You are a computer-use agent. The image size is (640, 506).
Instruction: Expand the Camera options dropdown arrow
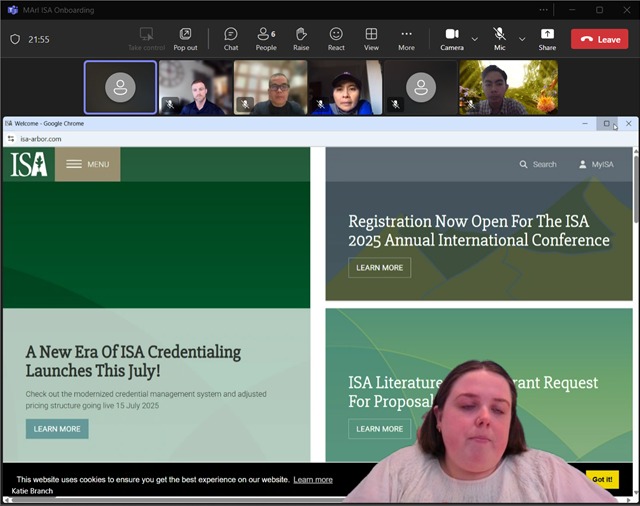click(474, 39)
